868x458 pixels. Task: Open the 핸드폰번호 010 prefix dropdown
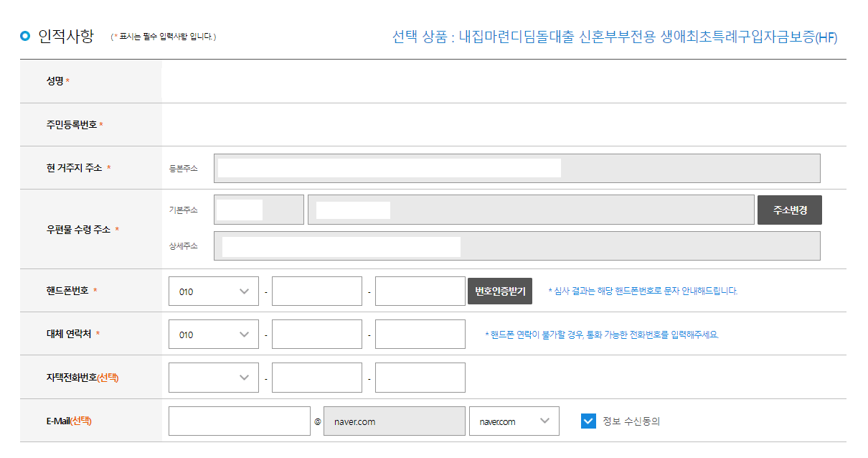coord(213,291)
